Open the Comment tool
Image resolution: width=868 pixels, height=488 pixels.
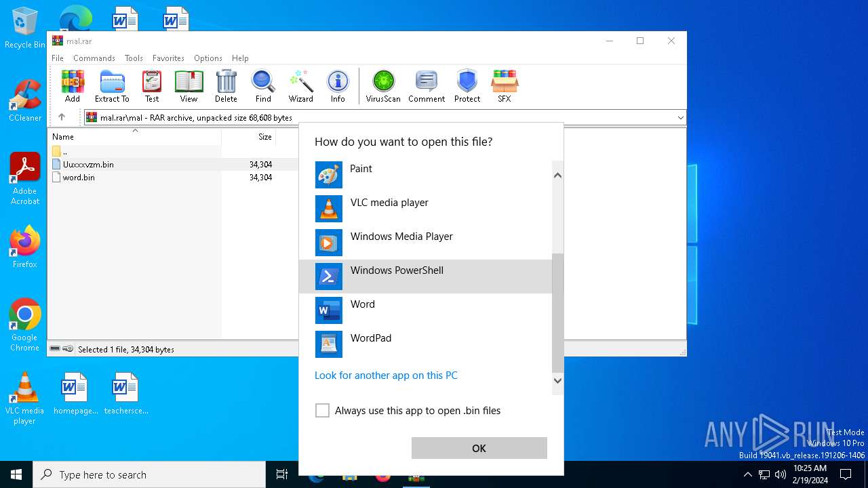(x=427, y=86)
